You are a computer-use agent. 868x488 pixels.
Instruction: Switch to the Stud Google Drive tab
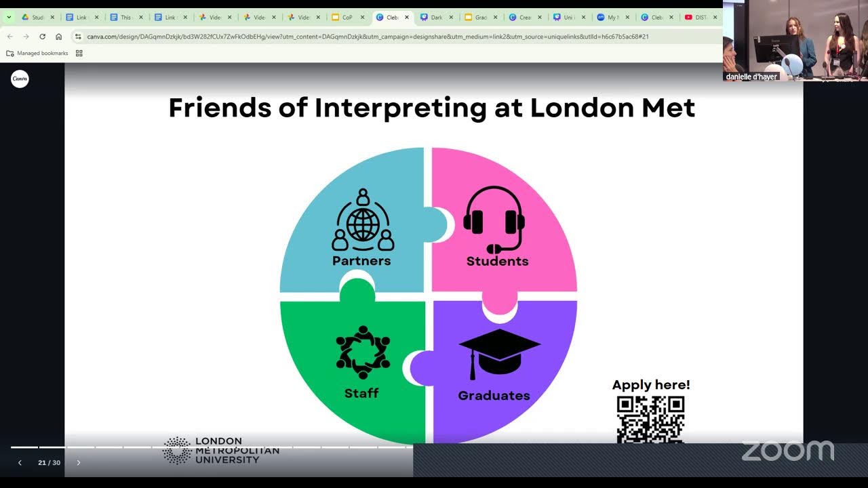tap(39, 18)
